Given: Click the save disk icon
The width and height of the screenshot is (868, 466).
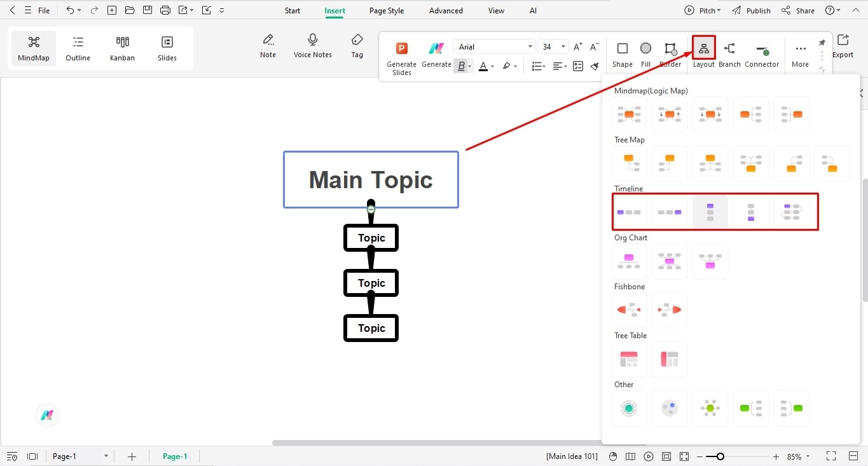Looking at the screenshot, I should coord(148,10).
